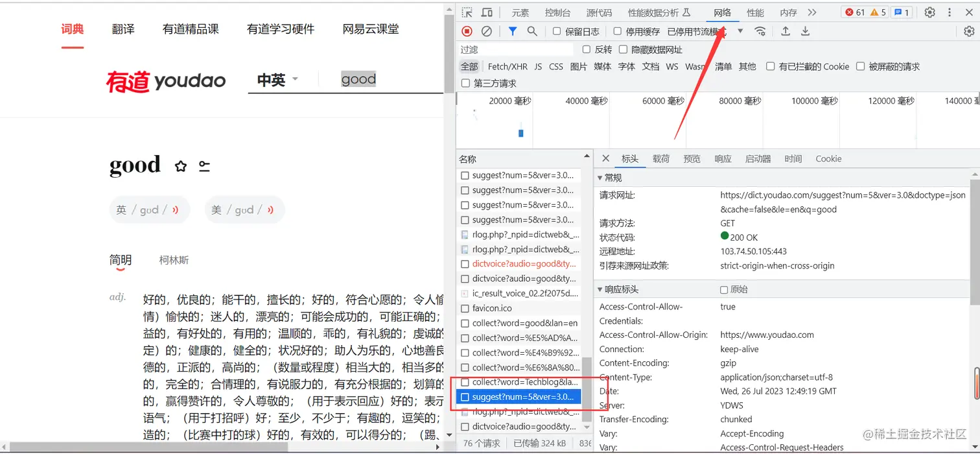The height and width of the screenshot is (454, 980).
Task: Toggle the 停用缓存 checkbox
Action: coord(617,31)
